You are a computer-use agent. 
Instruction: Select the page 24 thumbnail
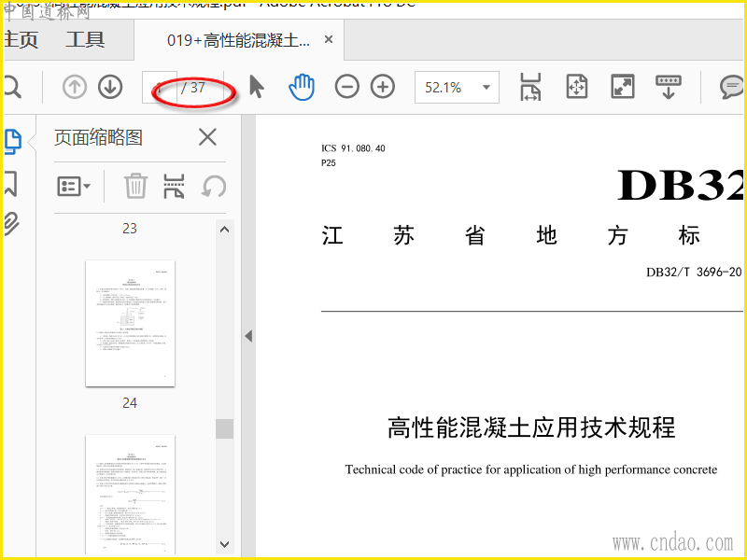pyautogui.click(x=130, y=323)
